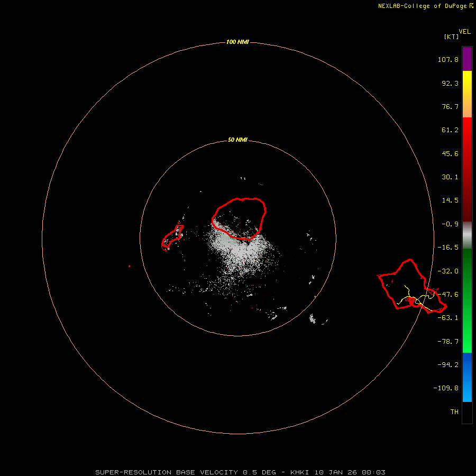476x476 pixels.
Task: Click the 76.7 legend value
Action: click(x=450, y=107)
